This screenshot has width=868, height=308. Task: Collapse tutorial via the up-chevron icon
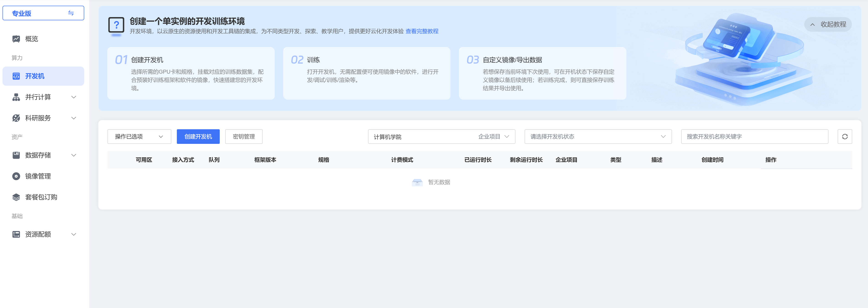812,25
